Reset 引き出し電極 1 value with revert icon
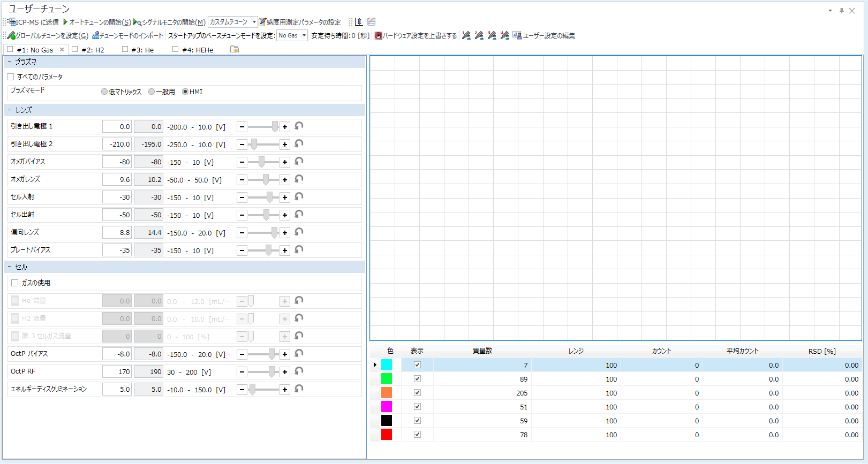This screenshot has width=868, height=464. pyautogui.click(x=299, y=126)
